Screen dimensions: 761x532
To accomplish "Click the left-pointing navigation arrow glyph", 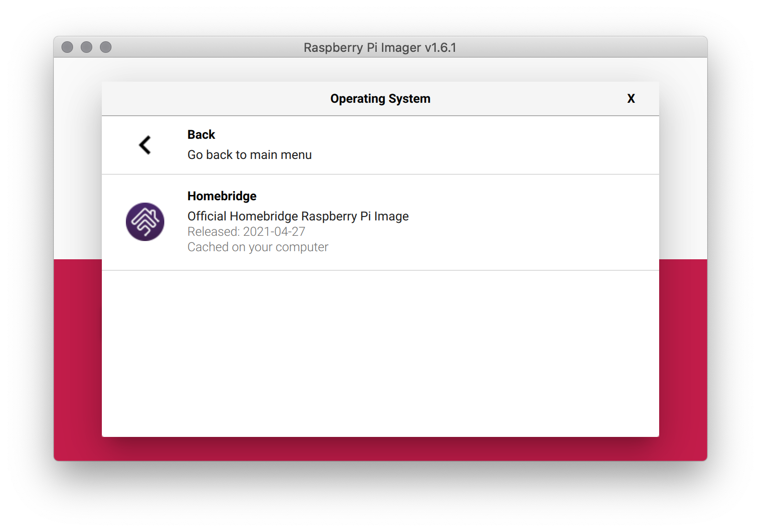I will 144,145.
